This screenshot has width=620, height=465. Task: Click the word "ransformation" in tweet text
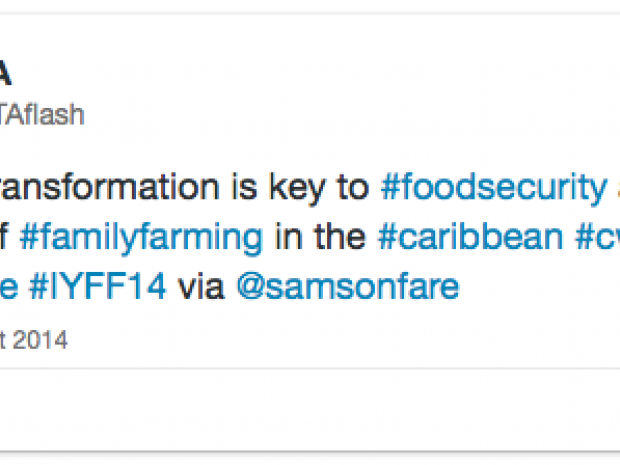(x=115, y=187)
